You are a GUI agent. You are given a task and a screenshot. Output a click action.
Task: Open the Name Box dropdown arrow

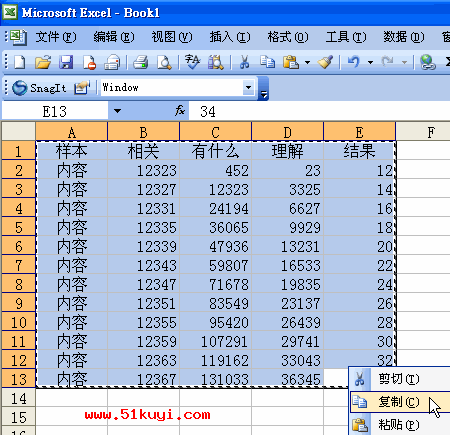117,111
